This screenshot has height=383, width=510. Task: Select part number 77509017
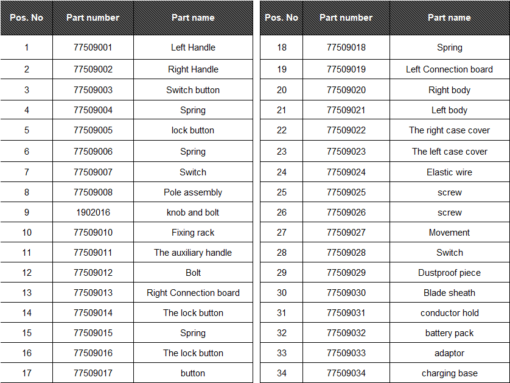93,373
